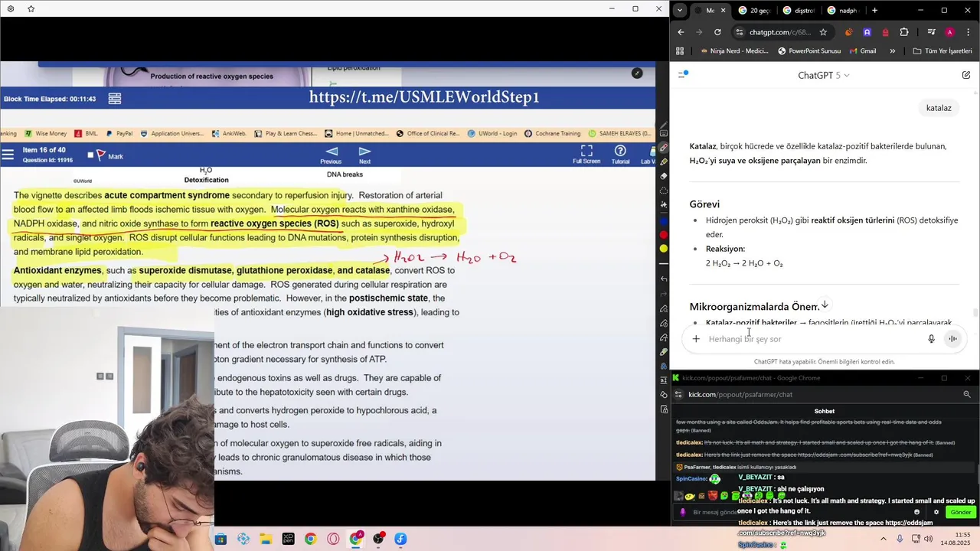Open PowerPoint Sunusu bookmark

coord(809,51)
